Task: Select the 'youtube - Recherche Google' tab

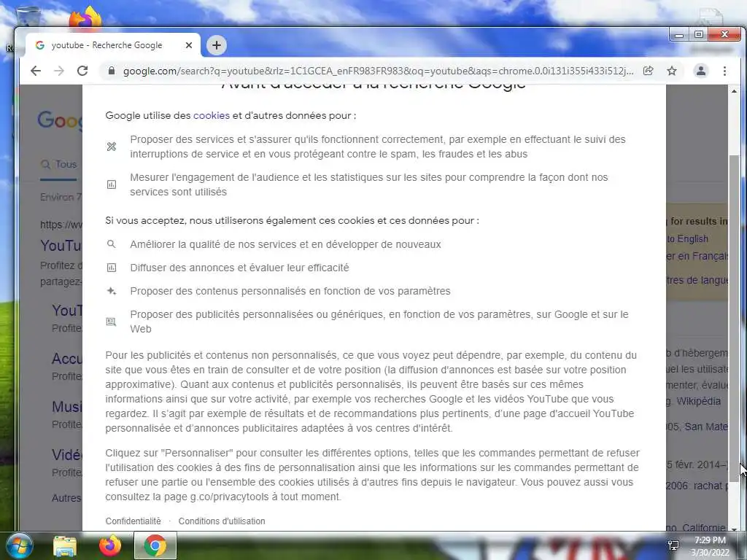Action: (x=113, y=45)
